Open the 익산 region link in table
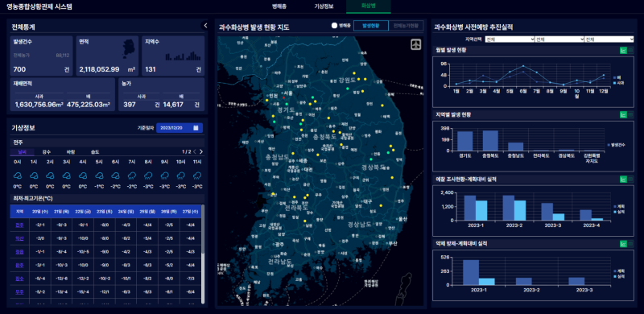644x314 pixels. pyautogui.click(x=19, y=238)
